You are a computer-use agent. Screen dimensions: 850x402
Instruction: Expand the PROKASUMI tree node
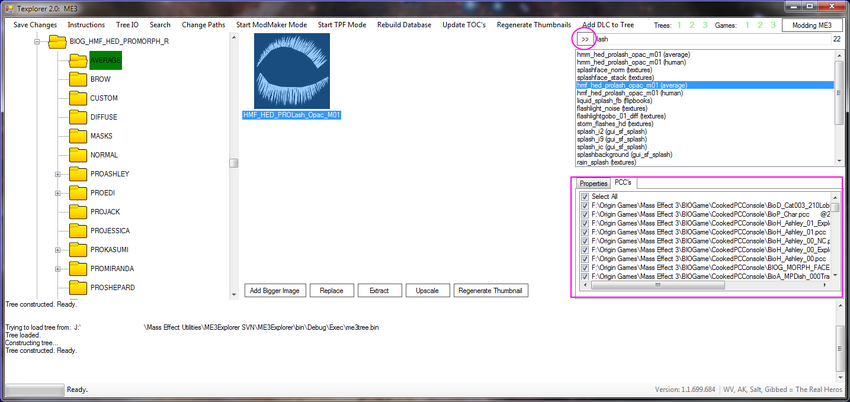click(57, 250)
